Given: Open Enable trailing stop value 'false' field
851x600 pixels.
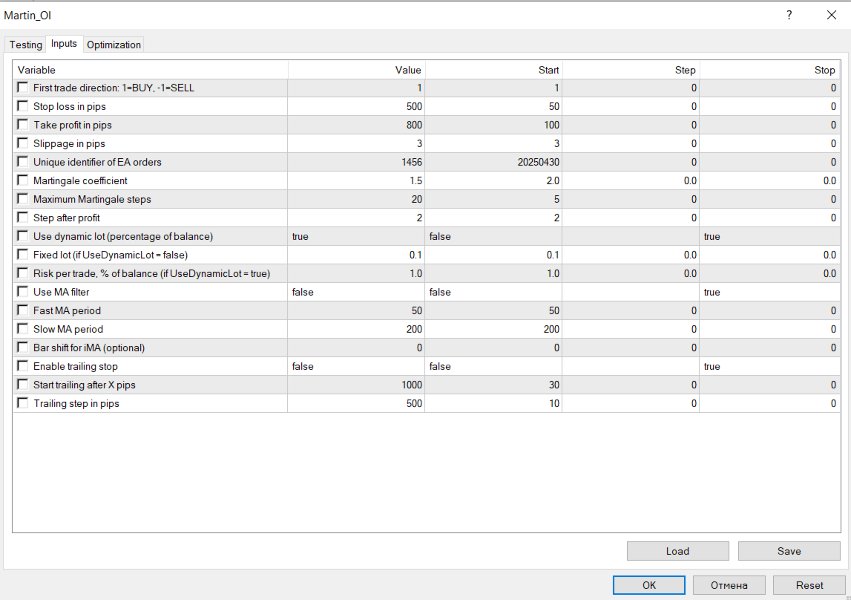Looking at the screenshot, I should 357,366.
